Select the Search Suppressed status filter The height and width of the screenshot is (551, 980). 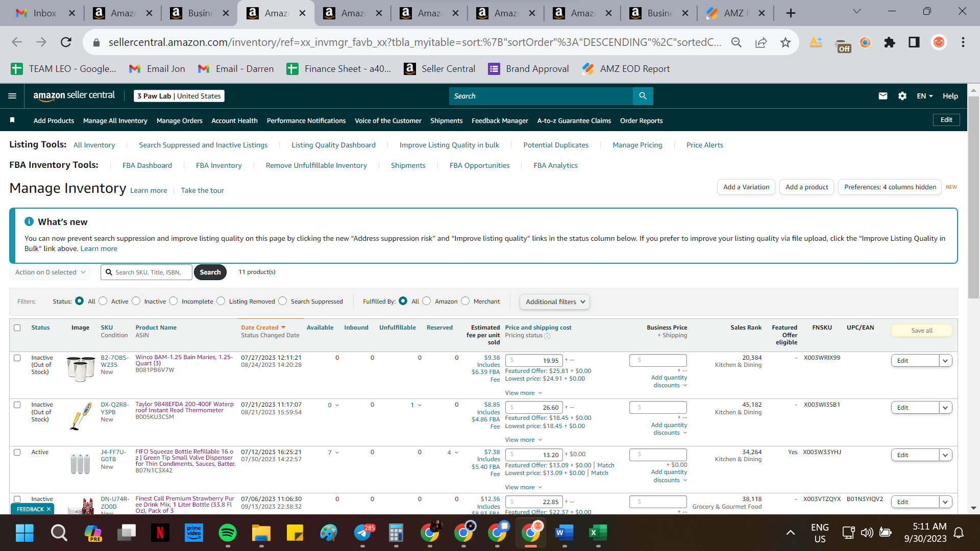click(283, 301)
